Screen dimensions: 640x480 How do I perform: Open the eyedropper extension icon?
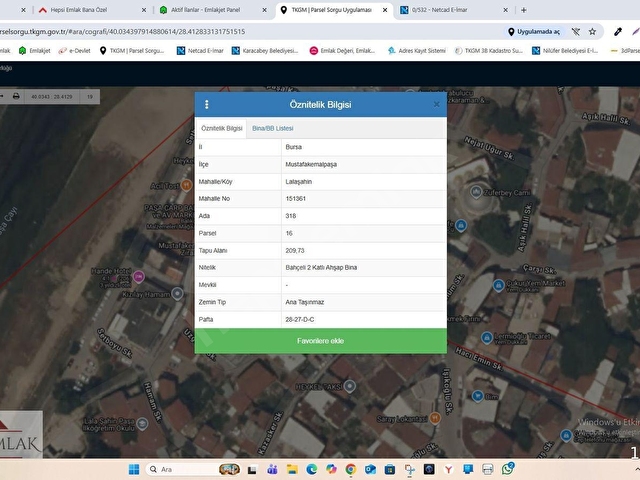click(x=618, y=31)
